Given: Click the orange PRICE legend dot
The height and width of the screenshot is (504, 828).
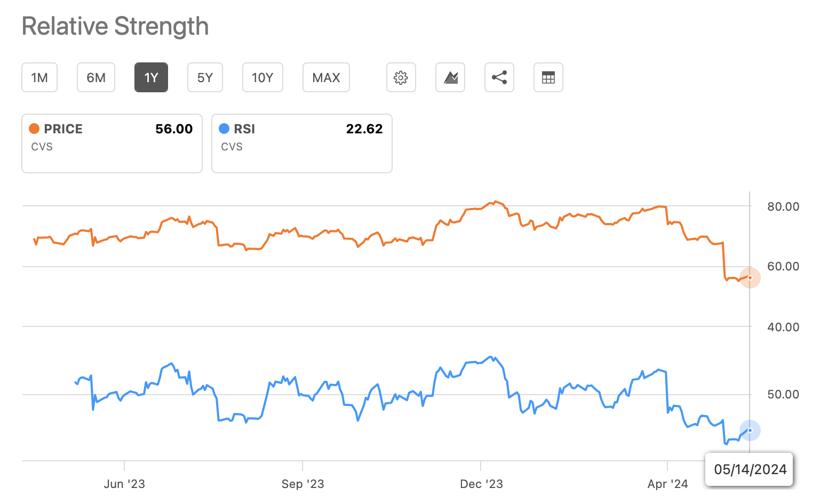Looking at the screenshot, I should point(34,129).
